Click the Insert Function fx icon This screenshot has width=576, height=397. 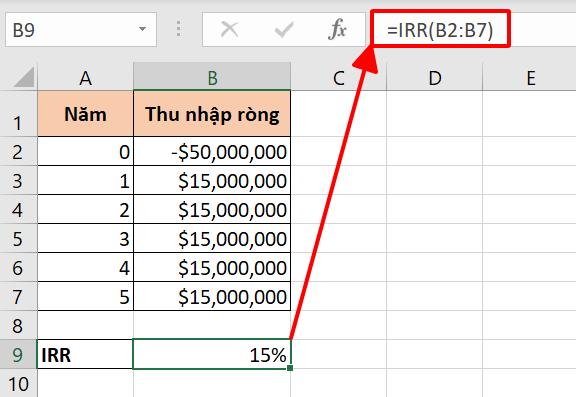point(337,29)
